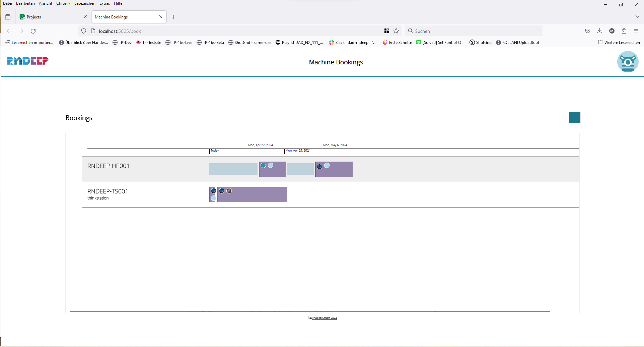Image resolution: width=644 pixels, height=347 pixels.
Task: Expand the list all tabs chevron
Action: 637,17
